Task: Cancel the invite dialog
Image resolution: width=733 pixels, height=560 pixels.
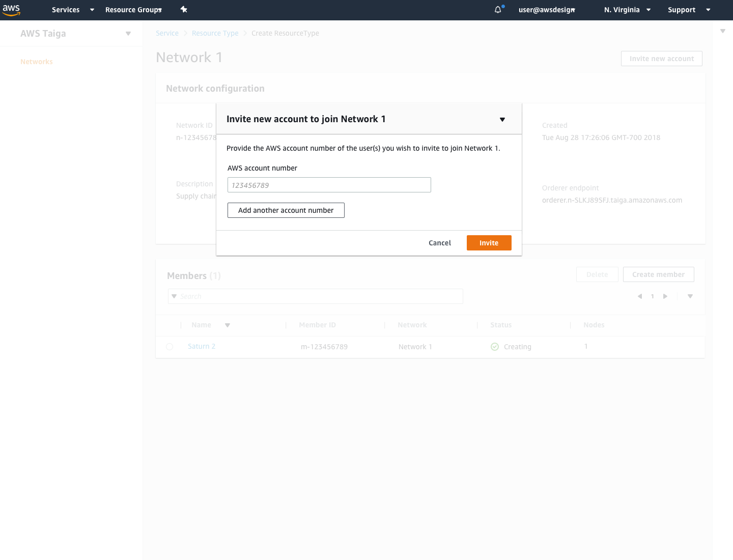Action: point(440,243)
